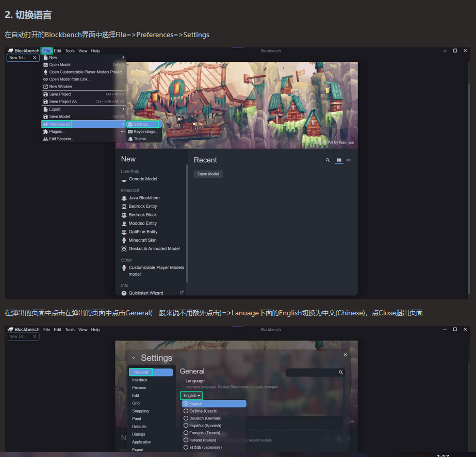Click the three-dots icon on the Plugins row
This screenshot has width=476, height=457.
pos(123,131)
